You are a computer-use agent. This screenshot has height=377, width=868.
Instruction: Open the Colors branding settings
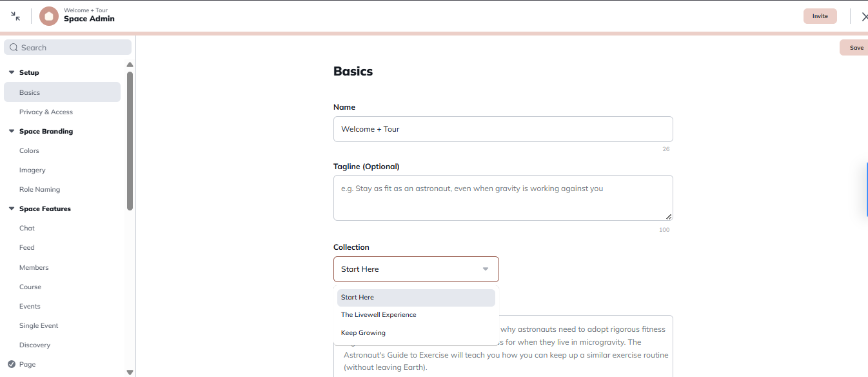[x=29, y=150]
